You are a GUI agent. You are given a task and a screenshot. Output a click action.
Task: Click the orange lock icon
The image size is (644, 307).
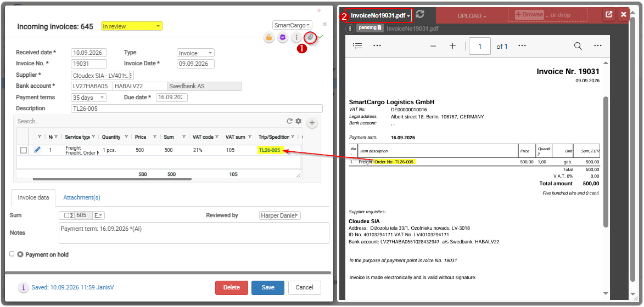[x=268, y=38]
